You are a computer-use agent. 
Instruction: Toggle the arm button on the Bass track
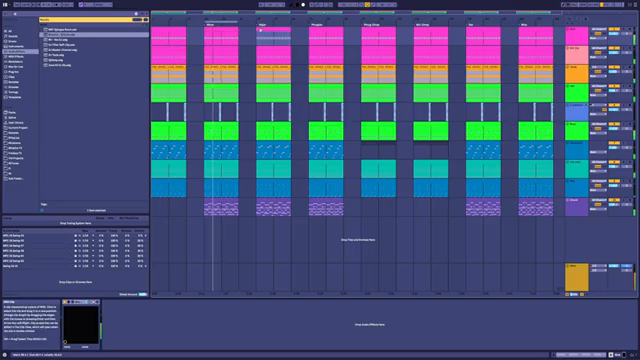(x=630, y=124)
